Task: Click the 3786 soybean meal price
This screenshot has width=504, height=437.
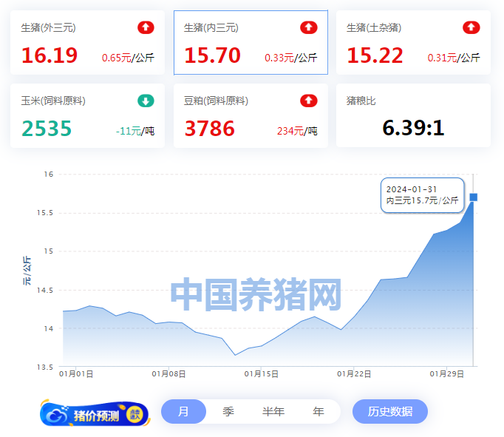Action: point(210,129)
